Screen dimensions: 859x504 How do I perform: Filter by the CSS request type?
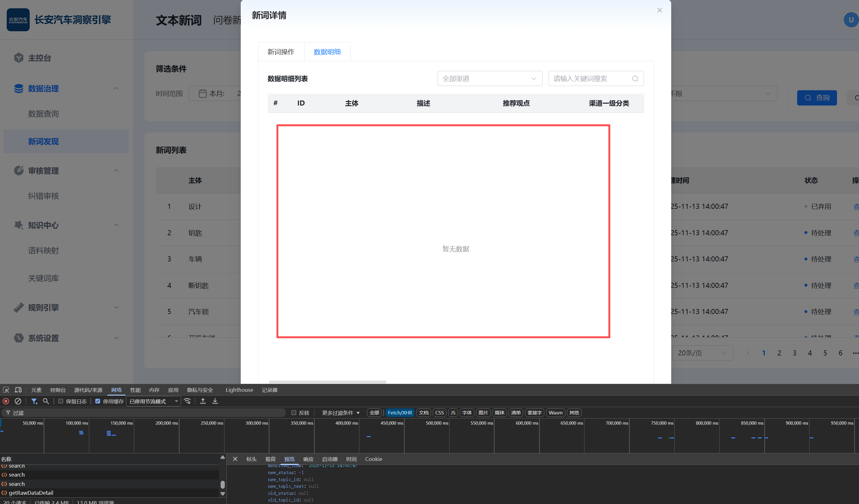(439, 413)
